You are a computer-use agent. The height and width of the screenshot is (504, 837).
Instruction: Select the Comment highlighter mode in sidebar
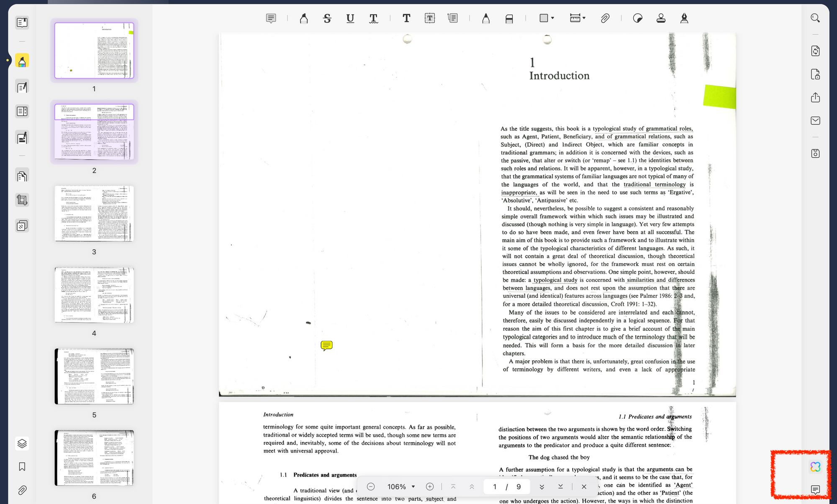tap(22, 61)
